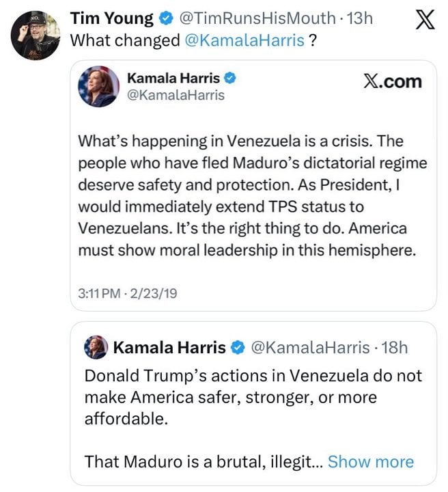Click the small Kamala Harris avatar in the 18h tweet
Viewport: 448px width, 492px height.
click(96, 348)
